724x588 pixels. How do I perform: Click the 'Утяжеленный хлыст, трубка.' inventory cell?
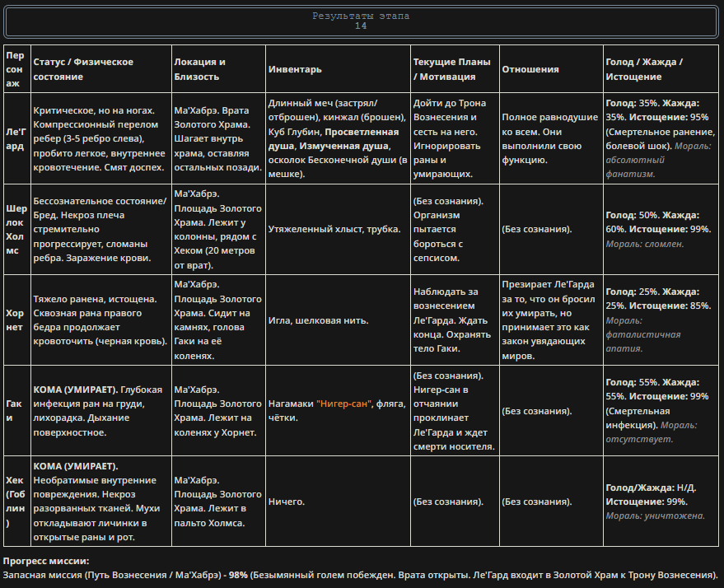tap(338, 230)
